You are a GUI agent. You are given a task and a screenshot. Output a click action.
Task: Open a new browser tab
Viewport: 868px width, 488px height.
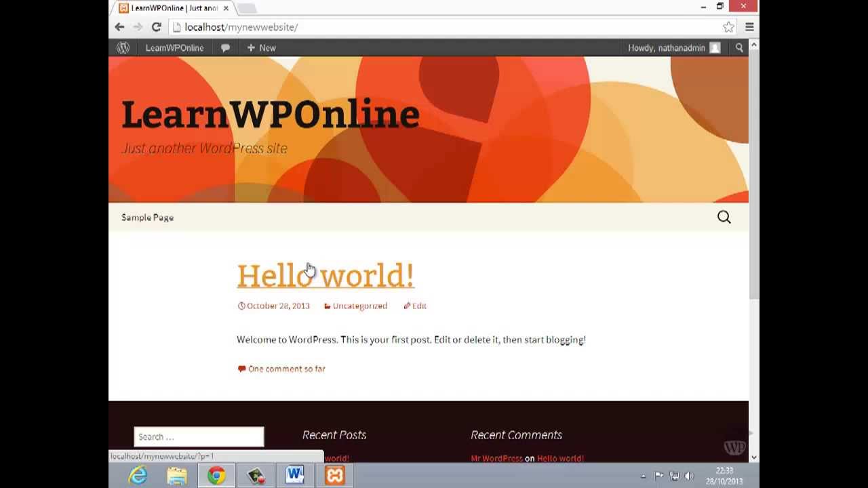point(247,8)
